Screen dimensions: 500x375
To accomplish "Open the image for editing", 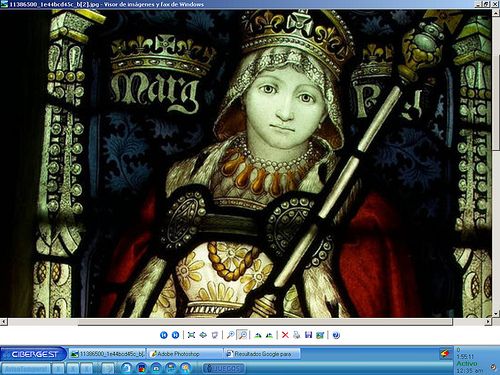I will pyautogui.click(x=320, y=335).
